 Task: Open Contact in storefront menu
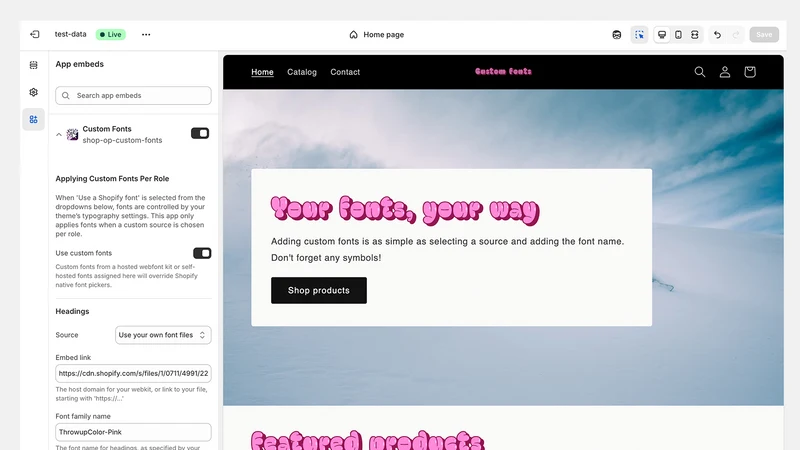tap(345, 72)
